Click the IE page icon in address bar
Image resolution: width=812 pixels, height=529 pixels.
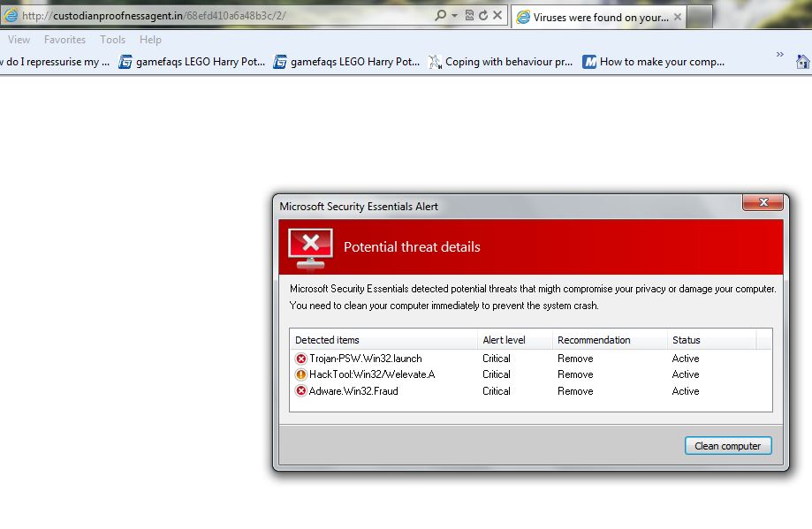(11, 16)
